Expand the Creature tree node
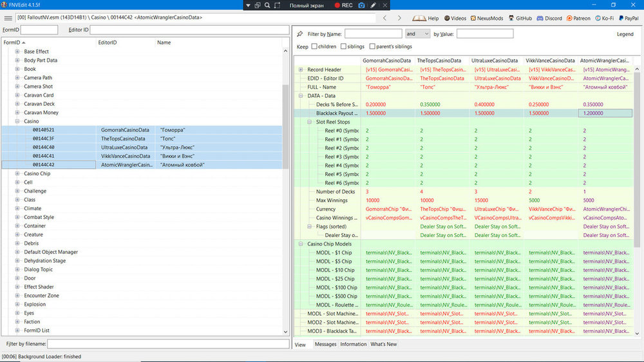 coord(17,234)
